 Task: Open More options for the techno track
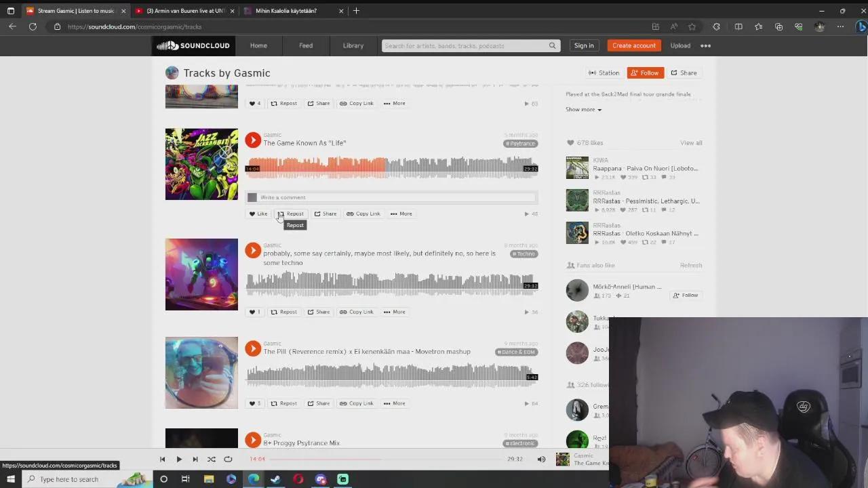pos(395,312)
